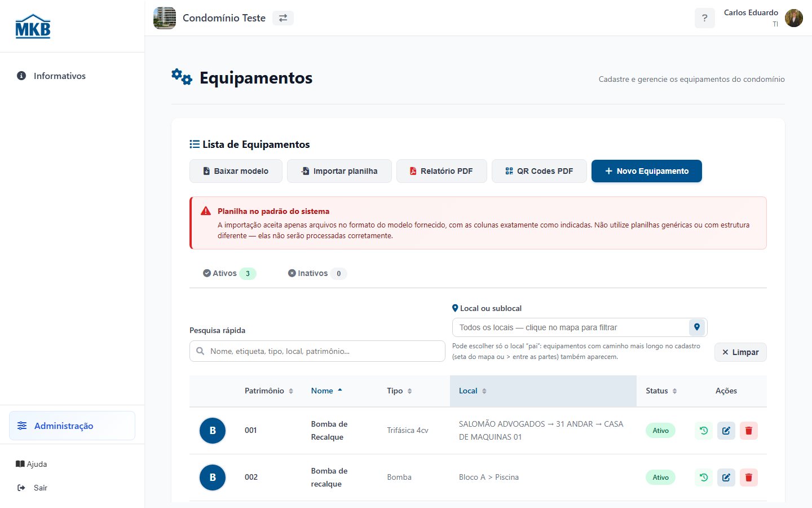Switch to the Inativos tab
Image resolution: width=812 pixels, height=508 pixels.
[317, 273]
